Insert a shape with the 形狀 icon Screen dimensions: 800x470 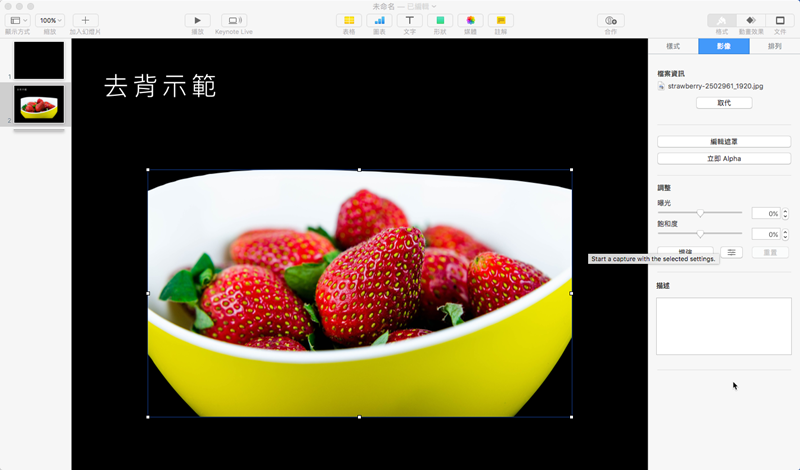440,20
